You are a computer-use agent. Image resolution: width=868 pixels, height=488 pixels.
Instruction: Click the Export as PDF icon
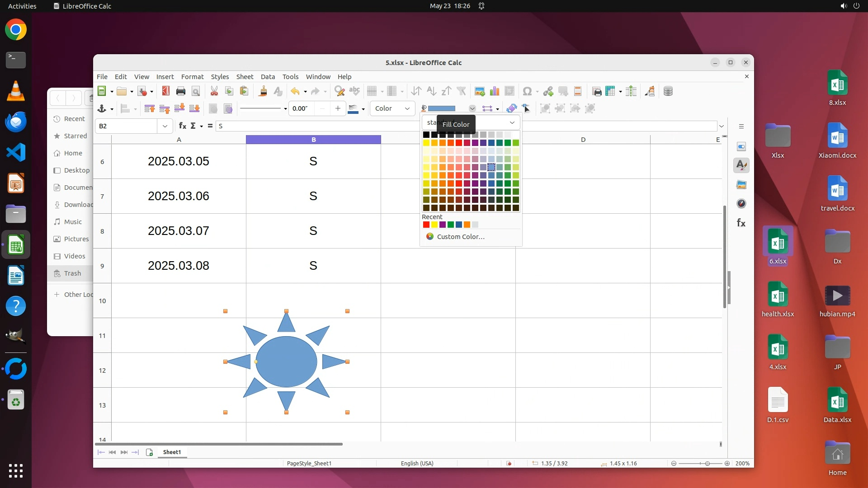pyautogui.click(x=165, y=91)
